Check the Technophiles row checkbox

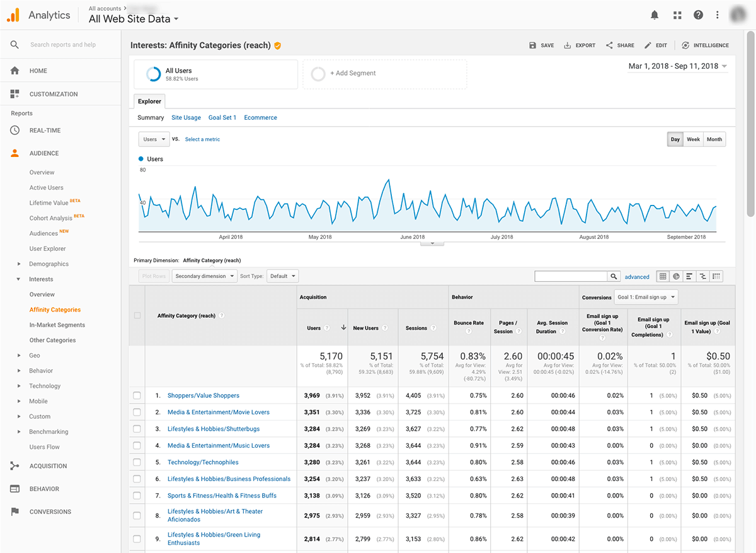(x=137, y=462)
